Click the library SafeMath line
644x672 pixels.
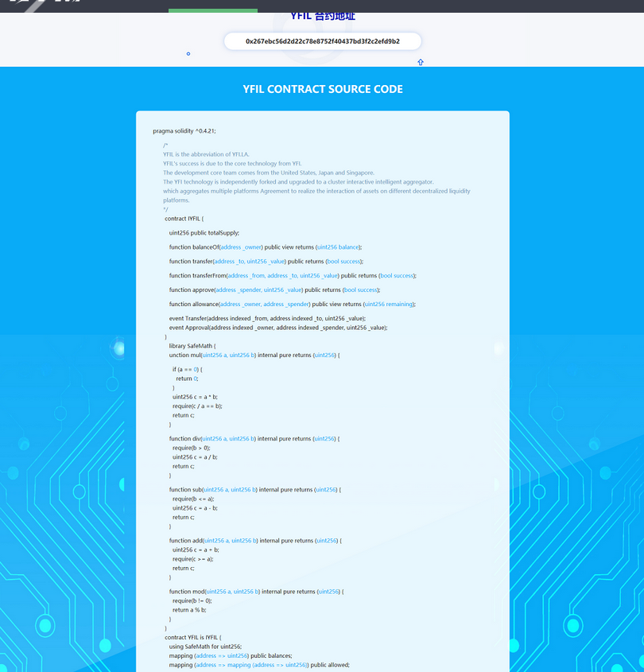click(x=192, y=346)
